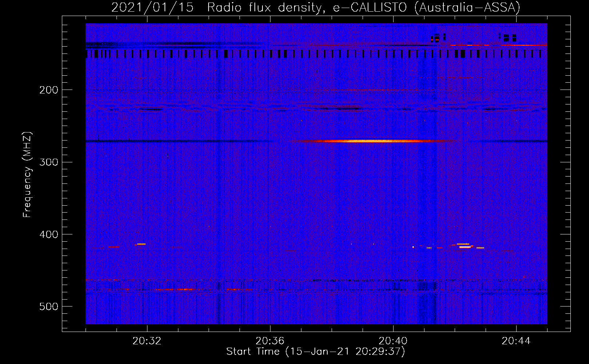Click the 20:40 time tick label
The width and height of the screenshot is (589, 364).
pyautogui.click(x=393, y=341)
